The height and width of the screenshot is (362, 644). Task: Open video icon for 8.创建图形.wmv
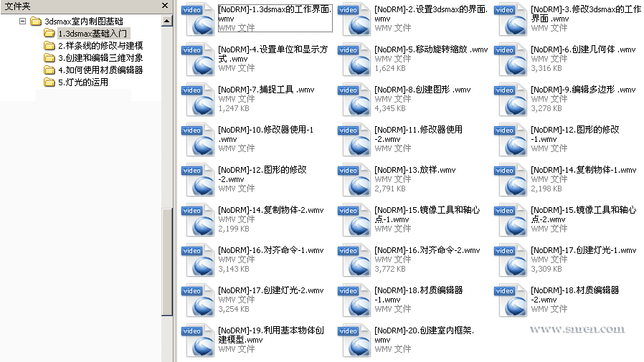354,100
